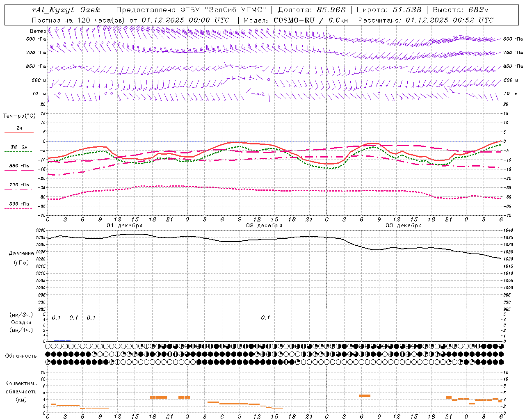Click the Рассчитано: 01.12.2025 06:52 UTC timestamp

[x=426, y=20]
